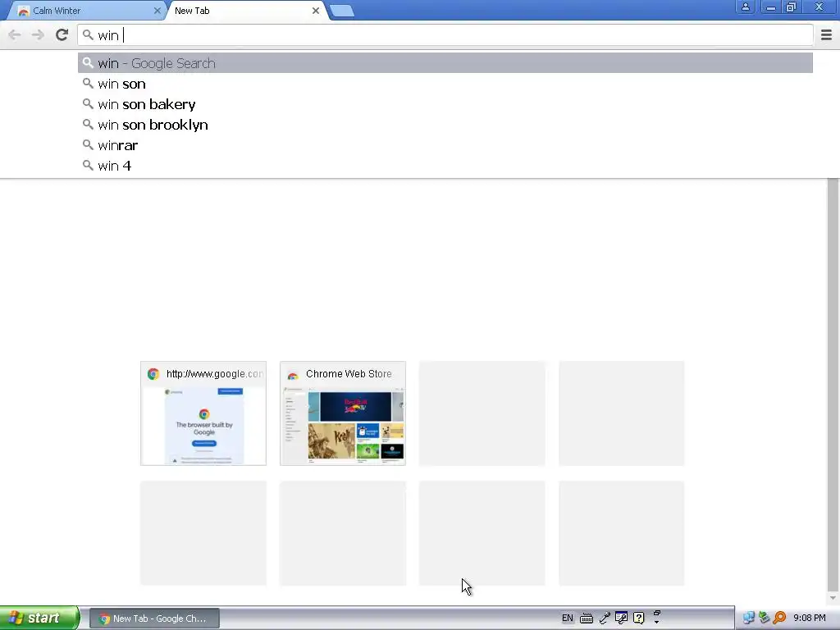
Task: Close the New Tab tab
Action: (x=316, y=11)
